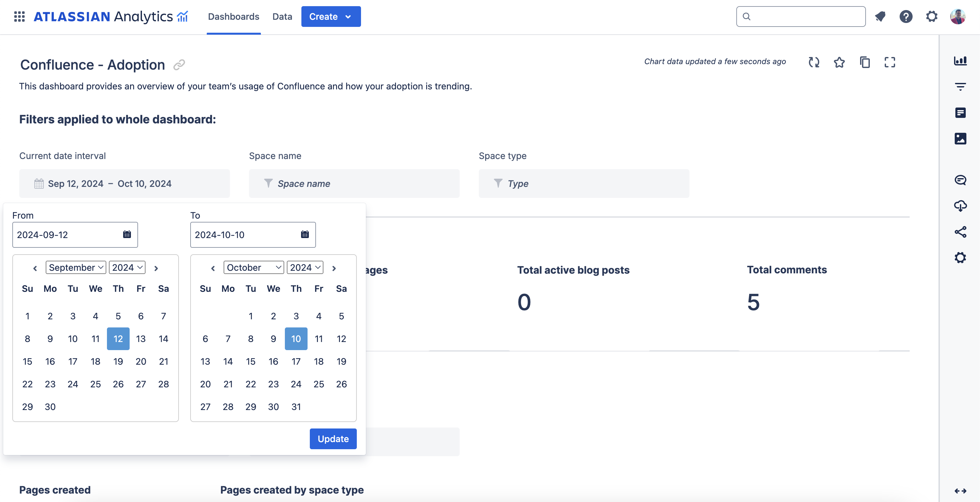This screenshot has width=980, height=502.
Task: Add chart from sidebar bar-chart icon
Action: pyautogui.click(x=960, y=61)
